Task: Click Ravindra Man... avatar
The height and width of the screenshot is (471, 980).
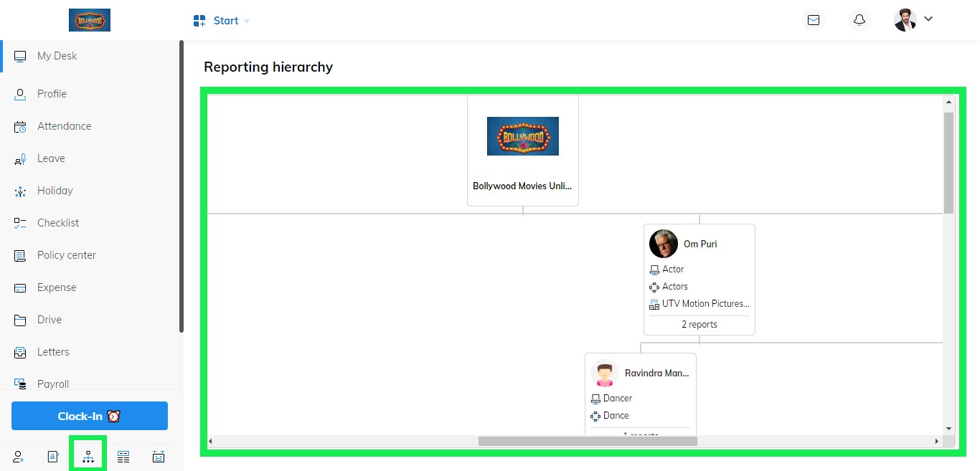Action: coord(605,373)
